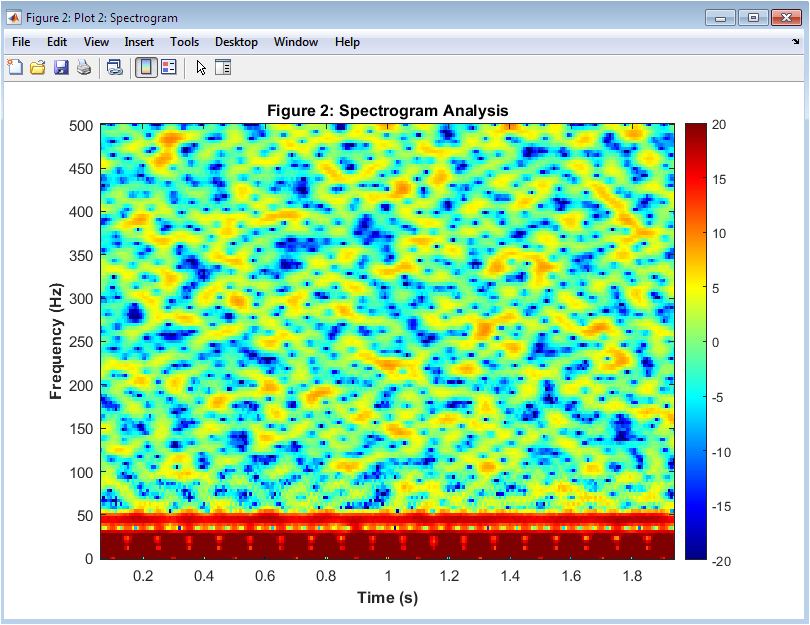Image resolution: width=810 pixels, height=625 pixels.
Task: Open the Help menu
Action: pos(347,42)
